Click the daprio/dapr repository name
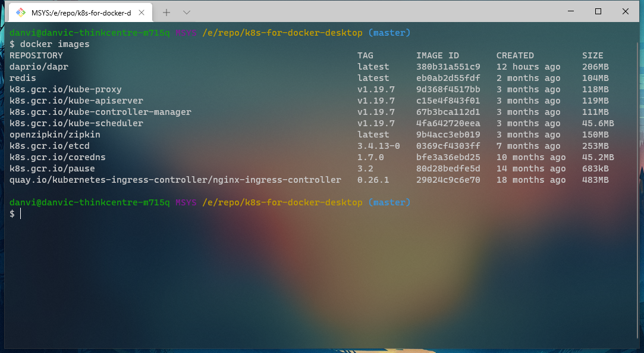This screenshot has height=353, width=644. coord(39,67)
